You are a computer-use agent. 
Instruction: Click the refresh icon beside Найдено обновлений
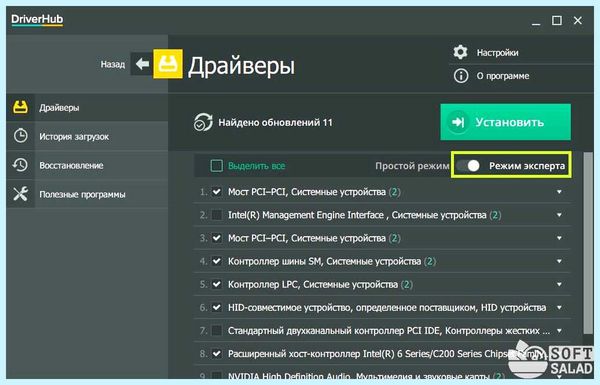[202, 122]
